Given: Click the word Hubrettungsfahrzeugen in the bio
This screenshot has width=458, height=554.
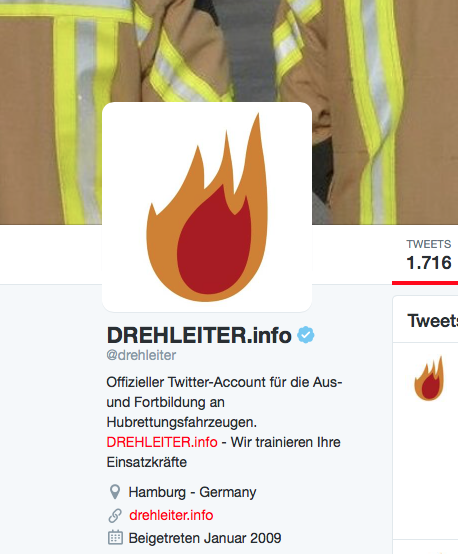Looking at the screenshot, I should pos(182,422).
